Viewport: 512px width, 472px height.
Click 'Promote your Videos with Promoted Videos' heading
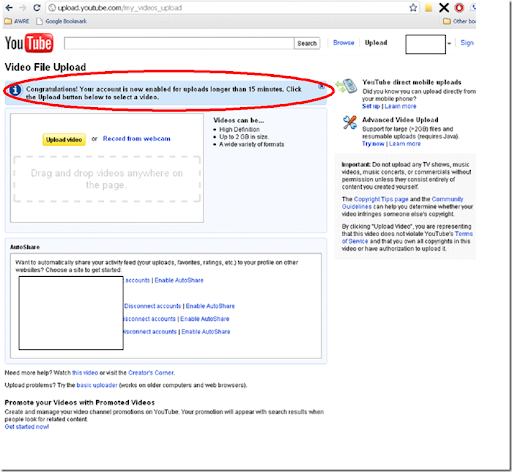pyautogui.click(x=80, y=402)
